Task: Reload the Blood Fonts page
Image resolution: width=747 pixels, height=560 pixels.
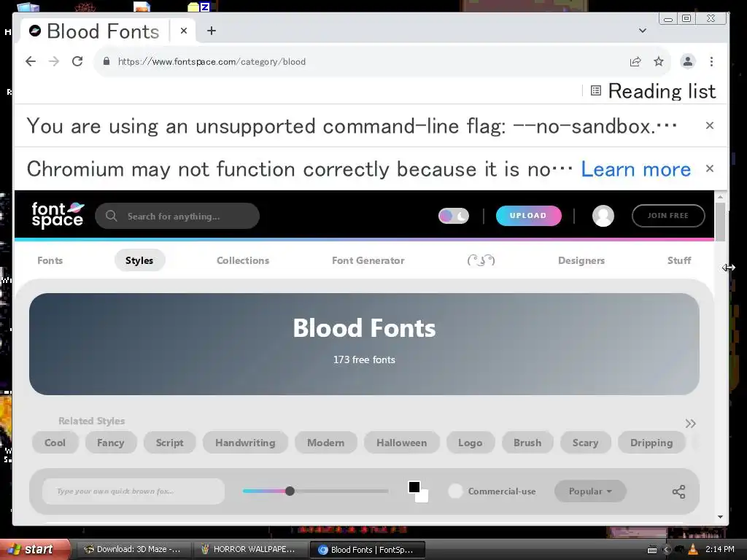Action: tap(77, 61)
